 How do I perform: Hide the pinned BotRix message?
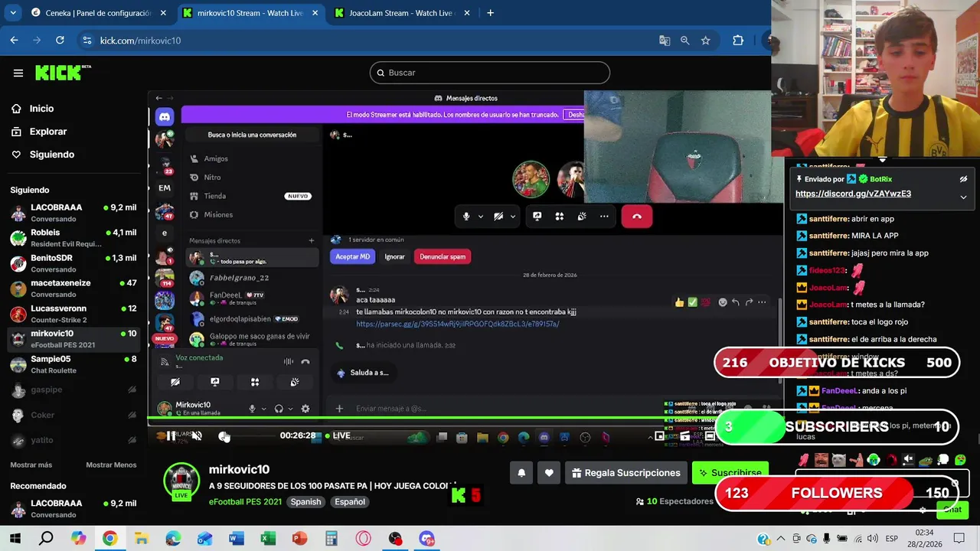click(x=963, y=179)
